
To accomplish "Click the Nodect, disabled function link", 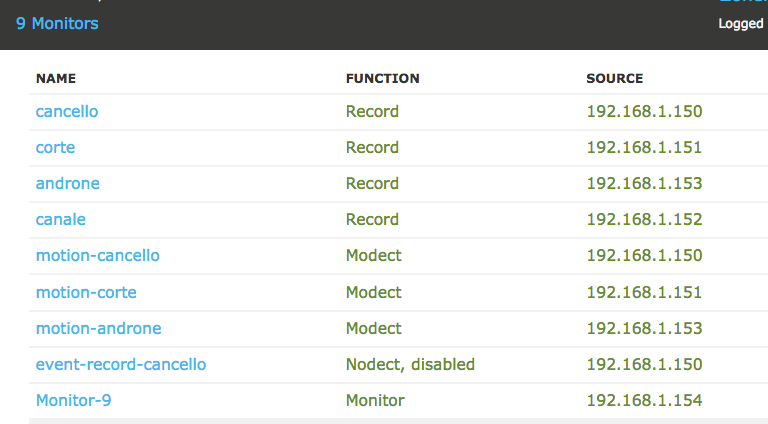I will tap(410, 364).
